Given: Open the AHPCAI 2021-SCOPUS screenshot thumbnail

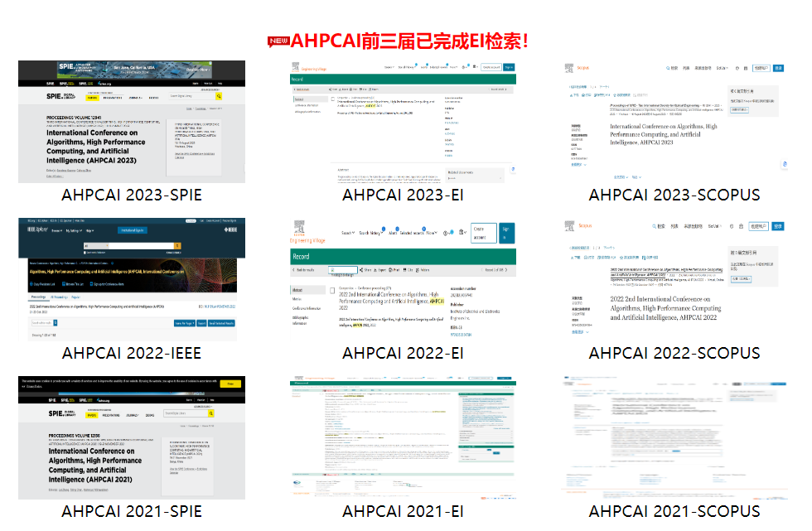Looking at the screenshot, I should [674, 438].
